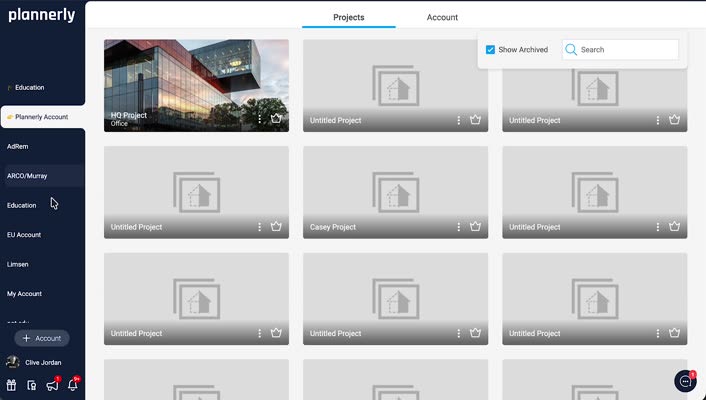
Task: Open the megaphone announcements icon
Action: (x=52, y=385)
